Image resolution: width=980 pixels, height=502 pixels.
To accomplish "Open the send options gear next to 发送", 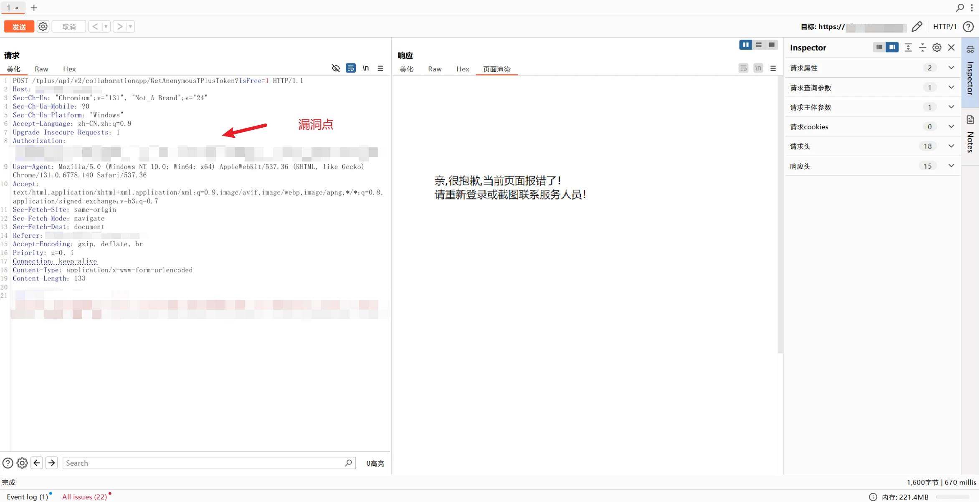I will (x=43, y=27).
